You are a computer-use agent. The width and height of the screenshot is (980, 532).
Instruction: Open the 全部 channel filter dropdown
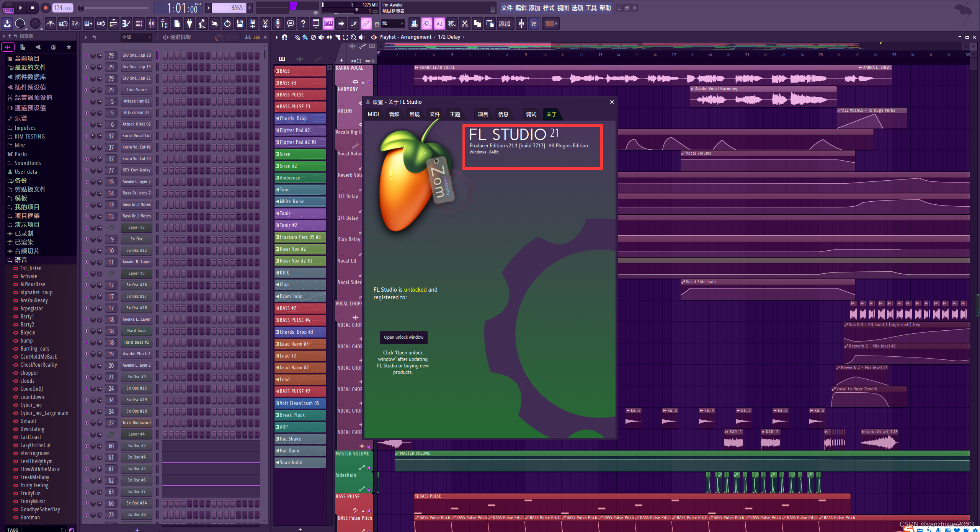coord(136,37)
